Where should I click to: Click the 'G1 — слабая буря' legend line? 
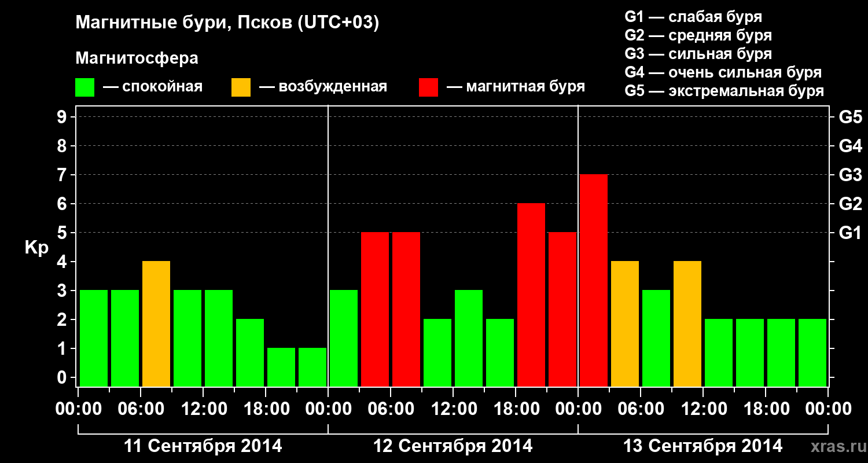[x=693, y=16]
